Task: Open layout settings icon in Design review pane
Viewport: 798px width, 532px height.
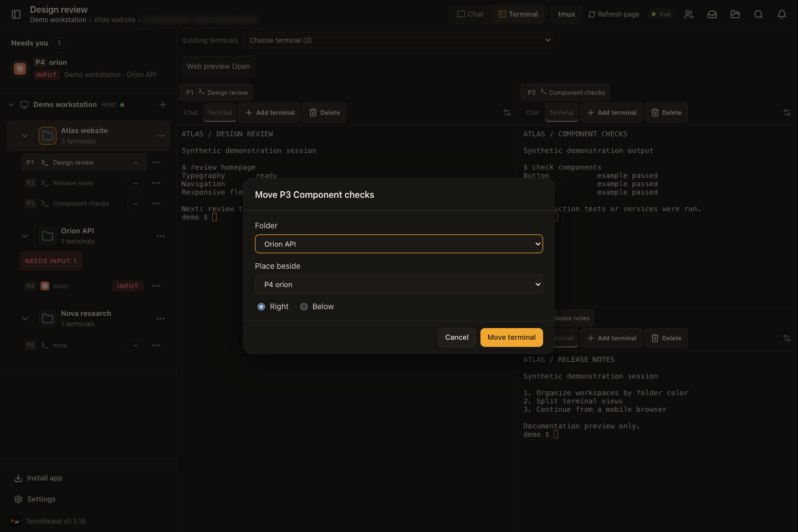Action: [x=507, y=112]
